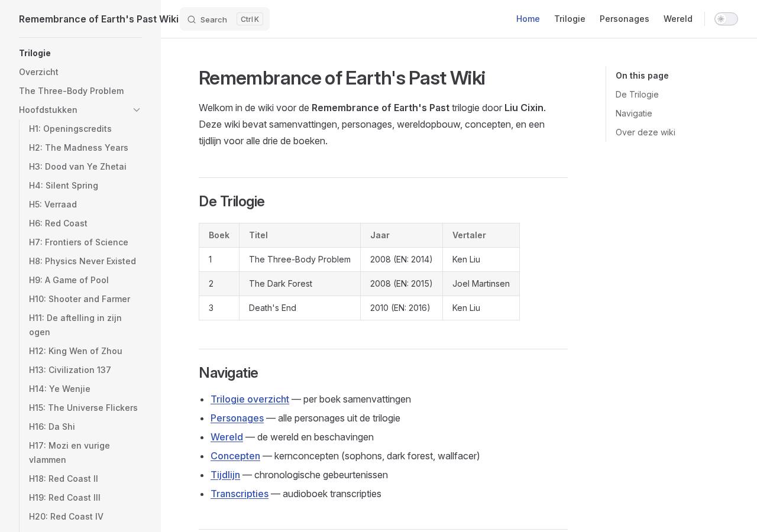The width and height of the screenshot is (757, 532).
Task: Follow the Tijdlijn link
Action: [x=225, y=475]
